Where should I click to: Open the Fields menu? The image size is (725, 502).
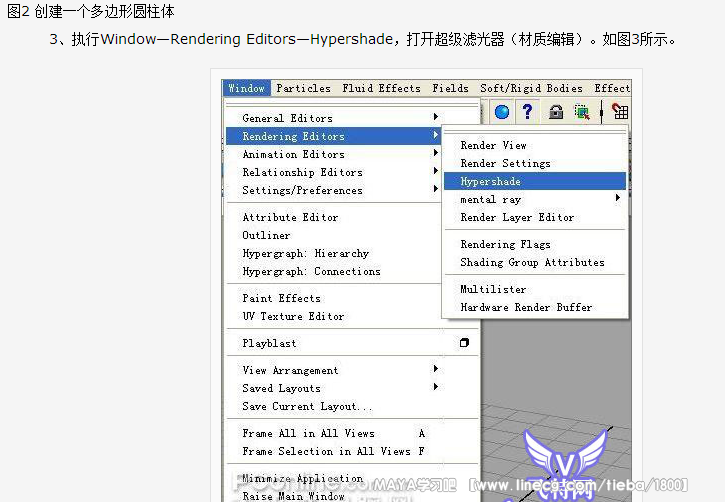pos(450,88)
